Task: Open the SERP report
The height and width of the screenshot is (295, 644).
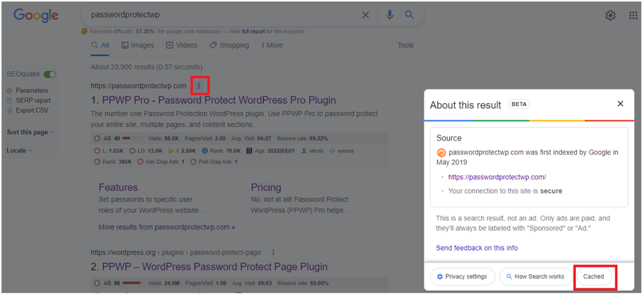Action: point(28,101)
